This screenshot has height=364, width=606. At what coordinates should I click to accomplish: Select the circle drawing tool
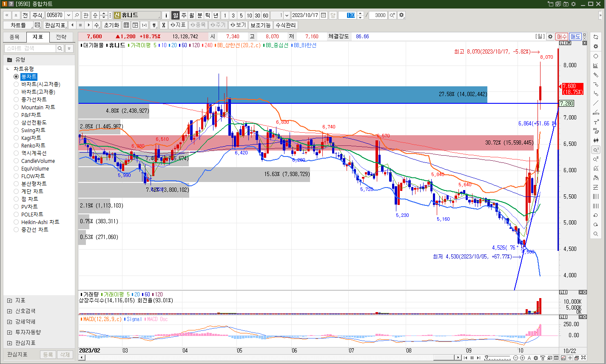tap(596, 56)
